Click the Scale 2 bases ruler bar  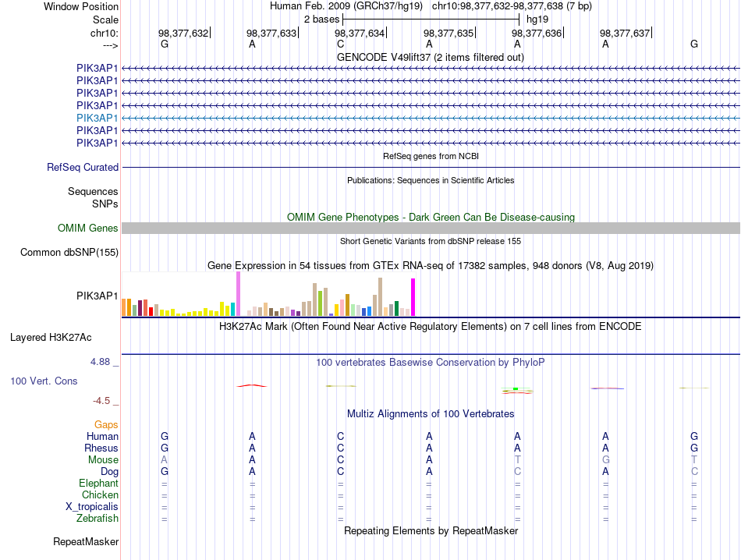coord(431,19)
